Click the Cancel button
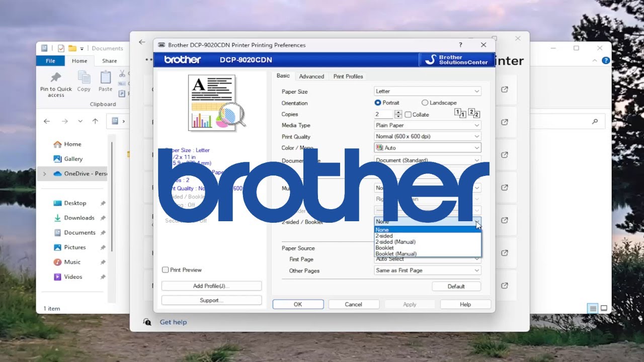This screenshot has height=362, width=644. click(x=354, y=304)
